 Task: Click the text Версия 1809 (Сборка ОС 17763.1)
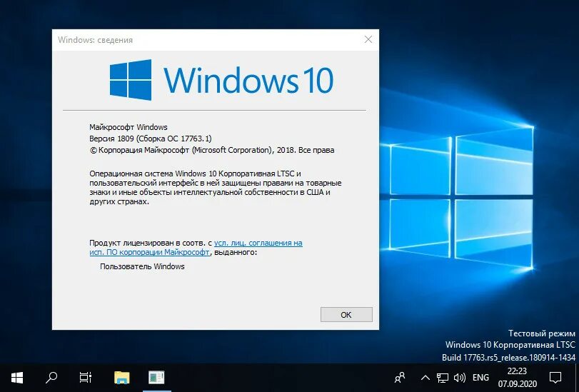click(x=151, y=139)
